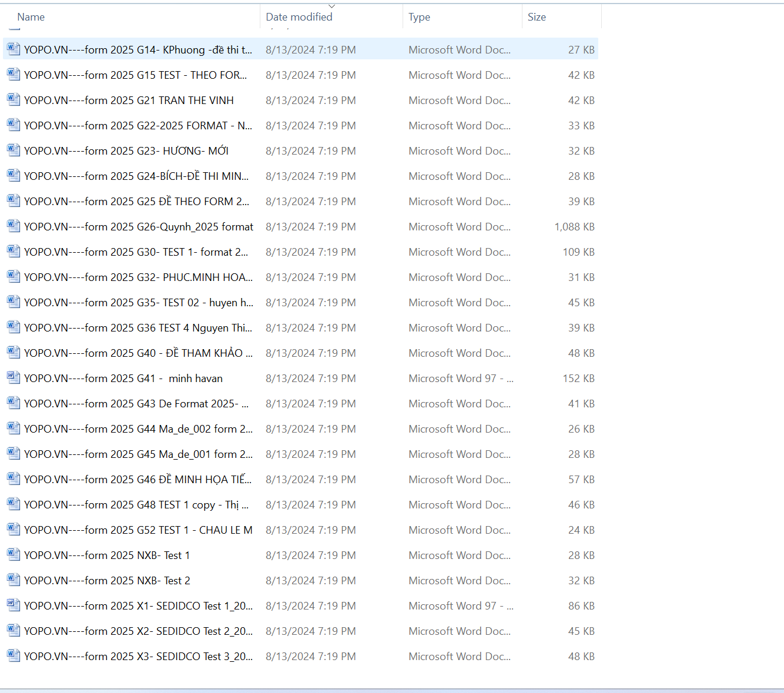
Task: Click Word icon of G24-BÍCH file
Action: [x=14, y=176]
